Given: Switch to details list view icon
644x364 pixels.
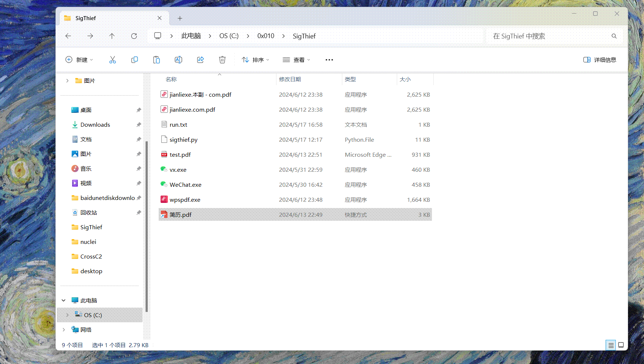Looking at the screenshot, I should click(x=611, y=345).
